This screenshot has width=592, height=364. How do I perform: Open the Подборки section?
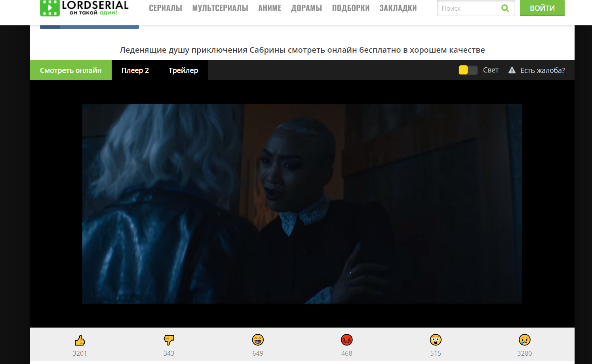coord(351,8)
